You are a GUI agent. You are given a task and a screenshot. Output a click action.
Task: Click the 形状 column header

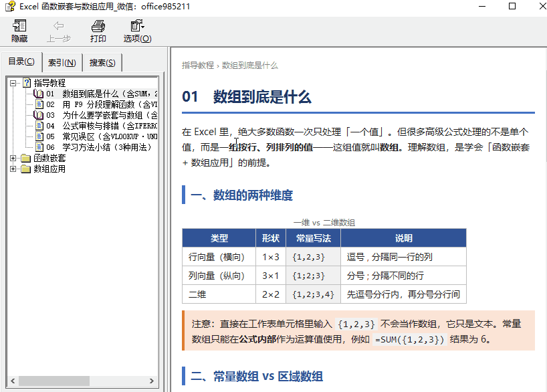pos(271,238)
